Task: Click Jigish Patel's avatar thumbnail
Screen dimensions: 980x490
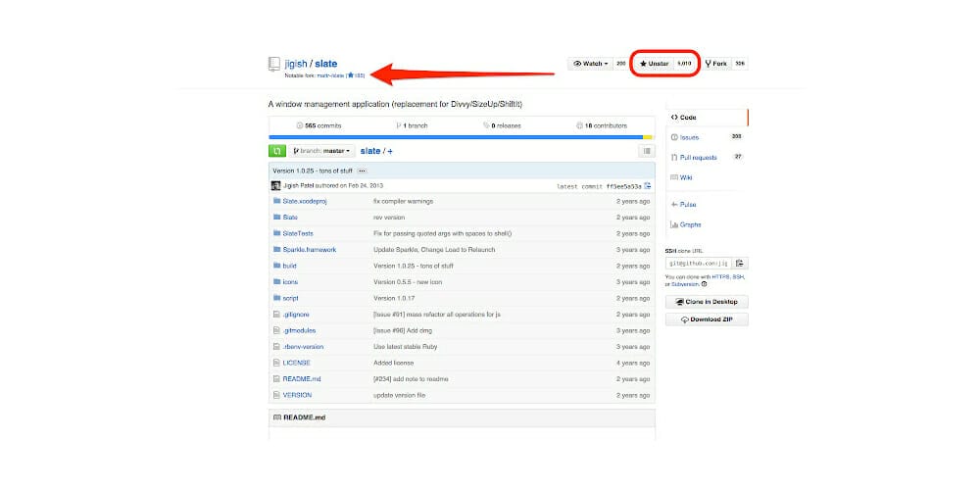Action: pos(275,185)
